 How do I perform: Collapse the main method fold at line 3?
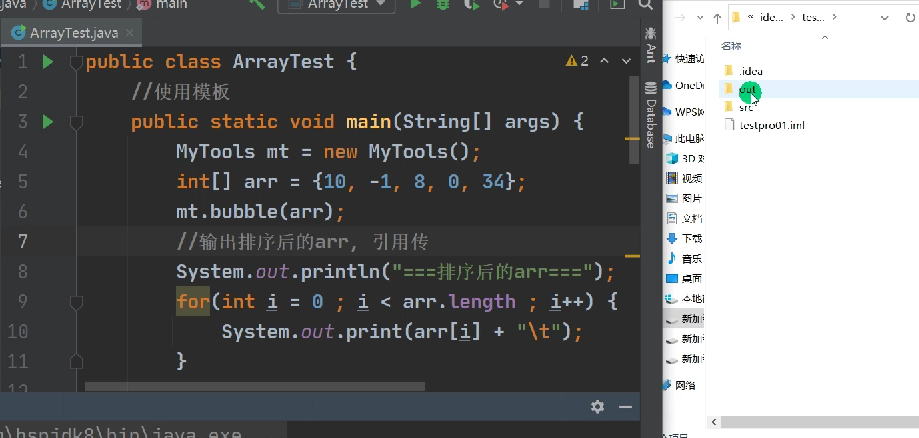coord(76,123)
